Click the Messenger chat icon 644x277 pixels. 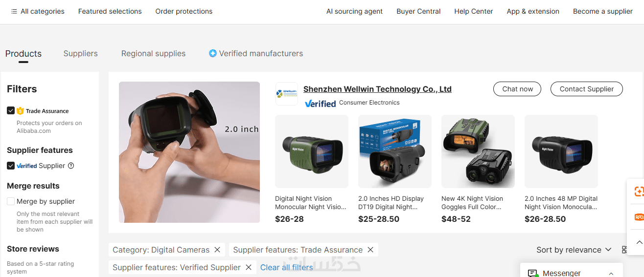pos(533,273)
